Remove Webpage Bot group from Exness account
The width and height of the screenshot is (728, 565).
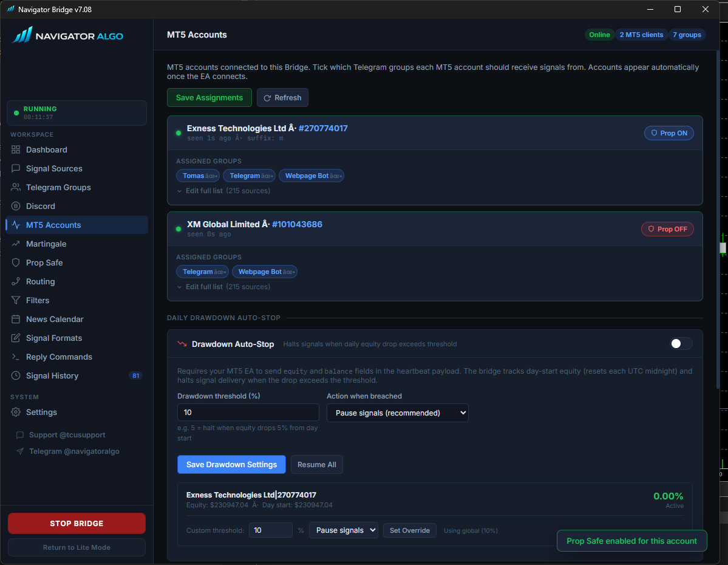pyautogui.click(x=336, y=176)
